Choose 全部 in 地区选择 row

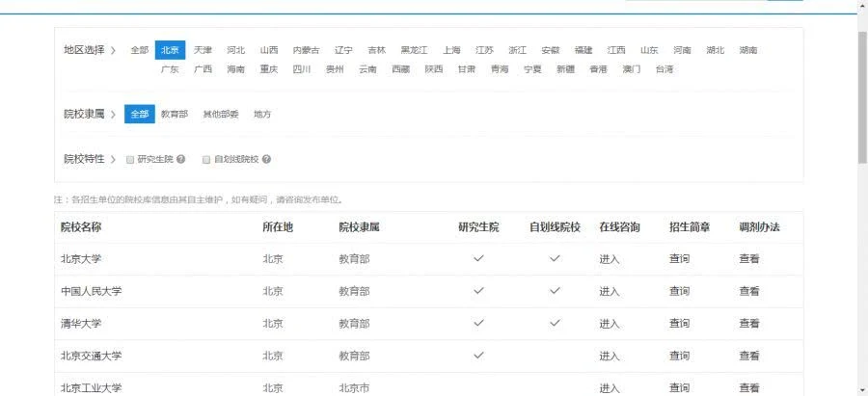140,50
